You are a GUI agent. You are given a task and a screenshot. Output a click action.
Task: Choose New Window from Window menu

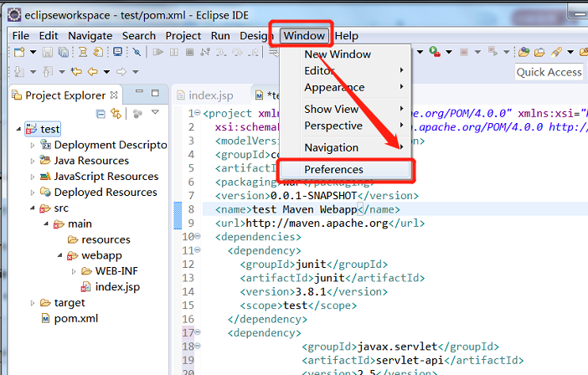tap(338, 54)
